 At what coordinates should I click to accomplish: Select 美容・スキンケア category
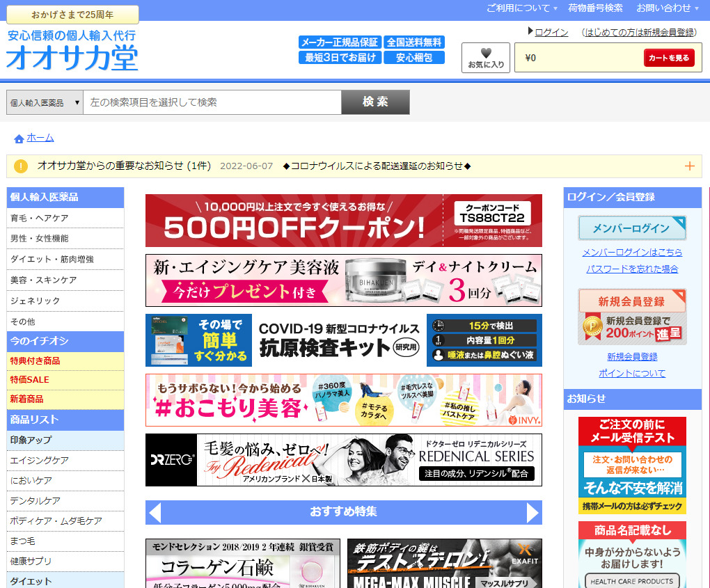point(65,280)
